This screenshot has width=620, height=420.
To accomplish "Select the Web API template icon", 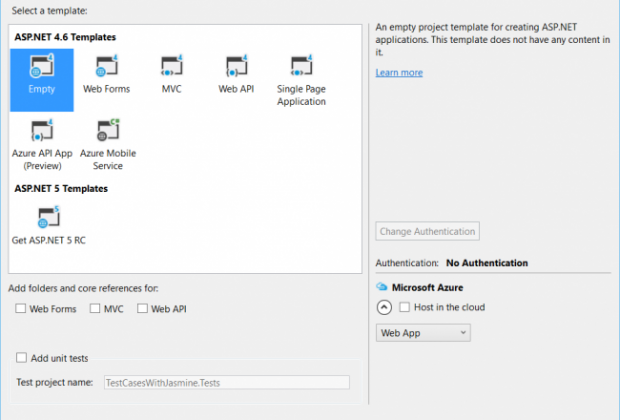I will coord(236,68).
